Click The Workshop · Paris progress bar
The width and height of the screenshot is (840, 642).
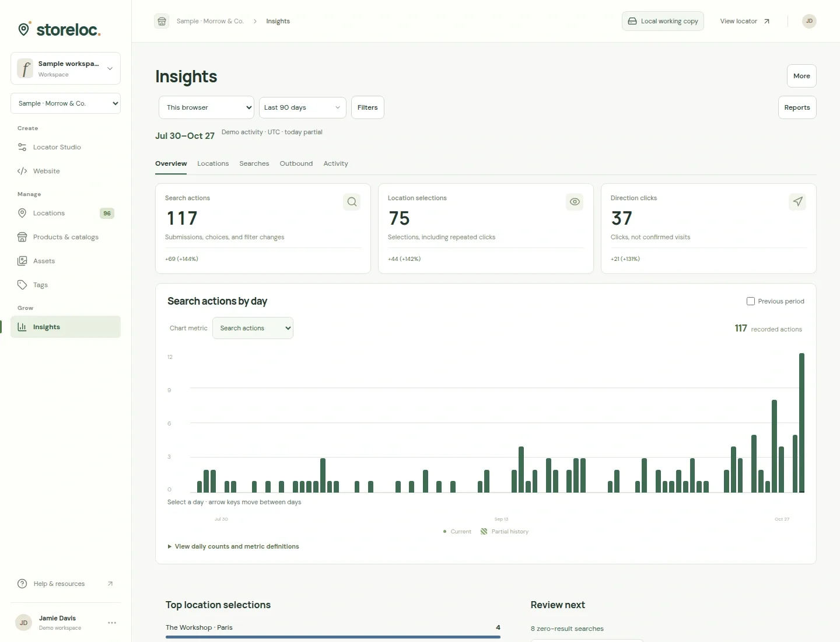click(333, 637)
